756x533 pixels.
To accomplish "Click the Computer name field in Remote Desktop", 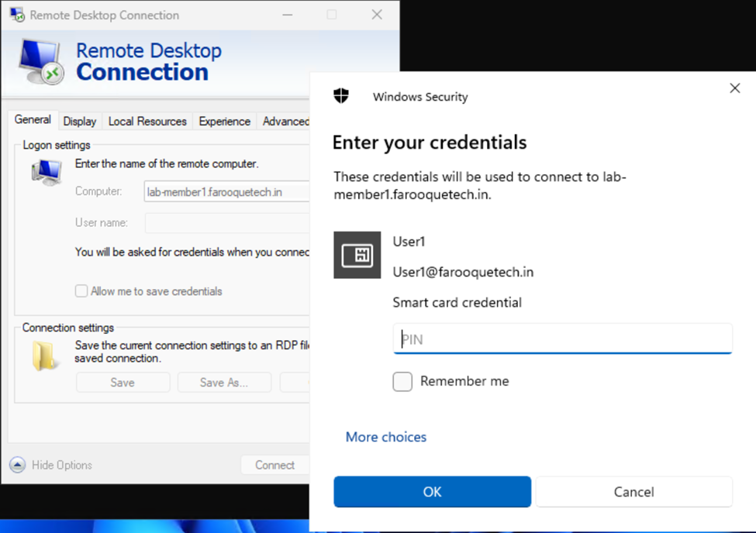I will tap(226, 192).
